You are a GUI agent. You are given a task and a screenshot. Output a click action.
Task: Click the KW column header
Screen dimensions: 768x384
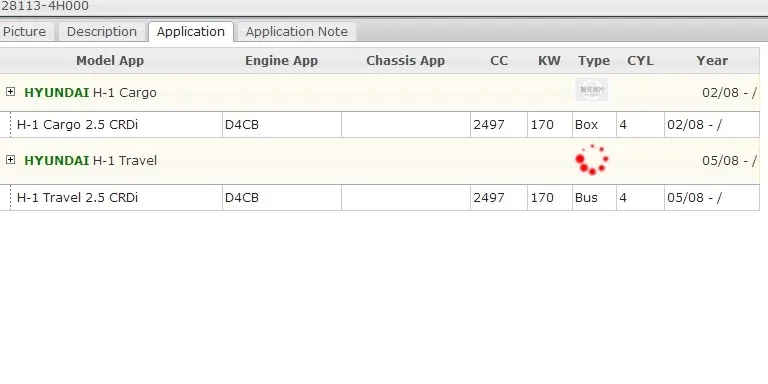pos(549,61)
